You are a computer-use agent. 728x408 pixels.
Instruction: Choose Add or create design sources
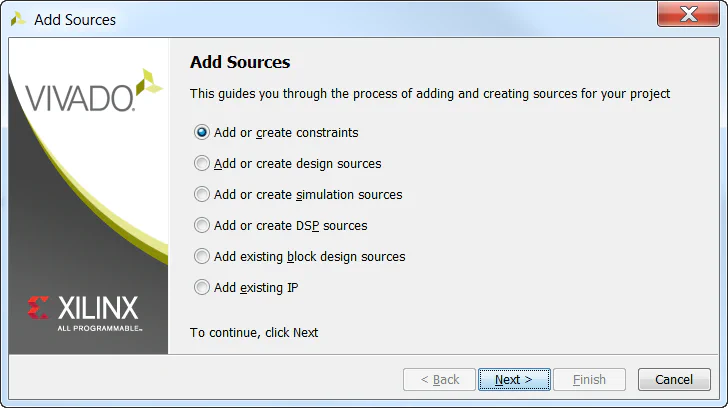203,163
